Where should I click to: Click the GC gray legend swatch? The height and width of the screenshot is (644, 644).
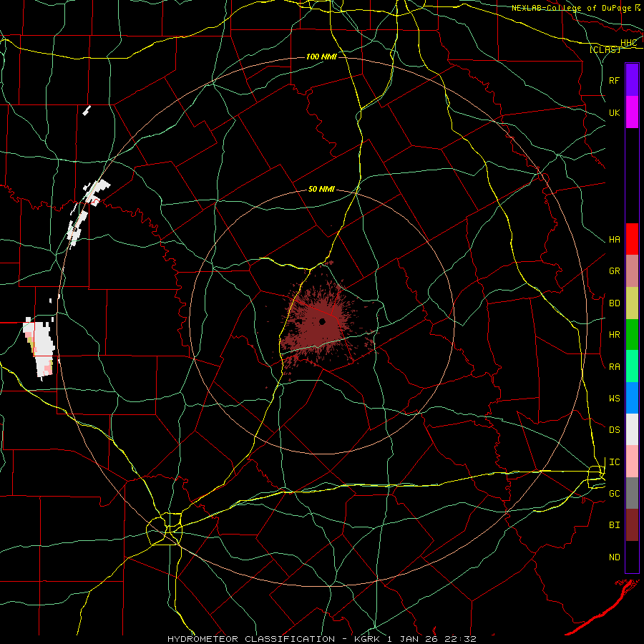point(632,493)
